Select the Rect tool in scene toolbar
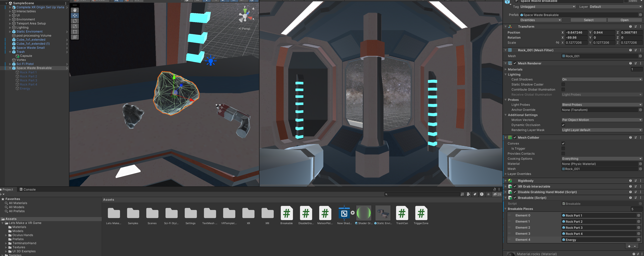This screenshot has width=644, height=256. (75, 32)
